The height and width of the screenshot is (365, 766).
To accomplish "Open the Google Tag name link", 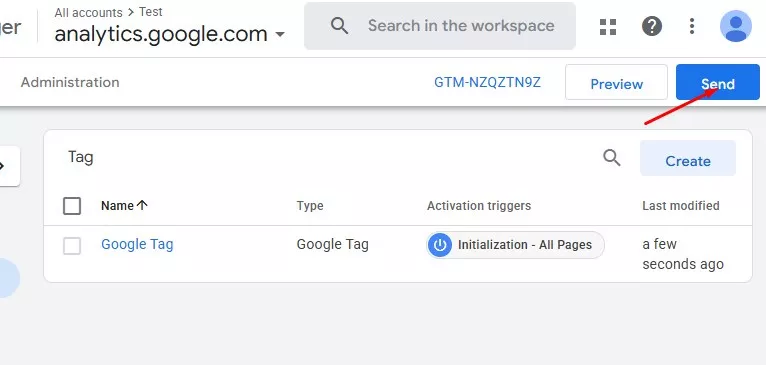I will click(x=137, y=244).
